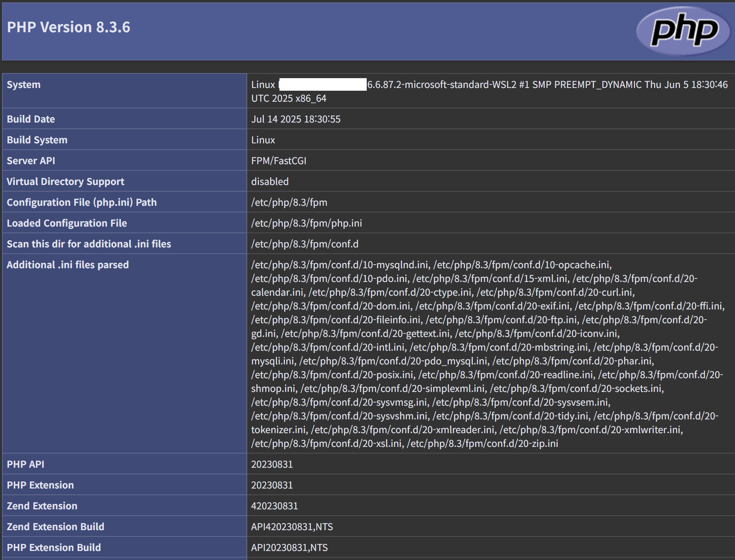
Task: Click the redacted hostname box in System row
Action: point(322,84)
